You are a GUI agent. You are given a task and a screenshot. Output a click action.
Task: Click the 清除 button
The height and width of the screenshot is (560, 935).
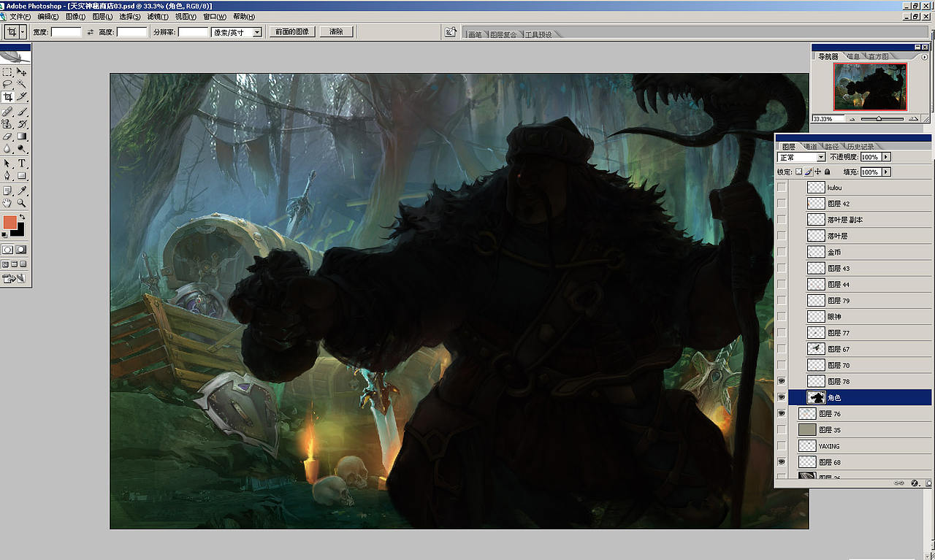coord(336,32)
